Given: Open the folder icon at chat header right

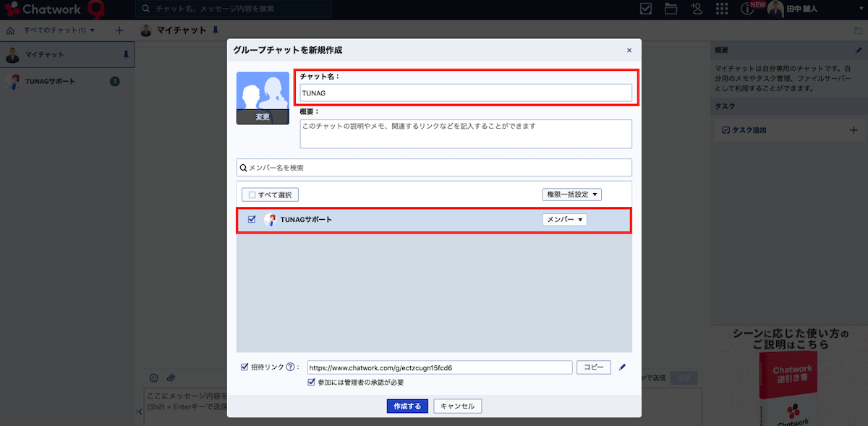Looking at the screenshot, I should click(858, 30).
